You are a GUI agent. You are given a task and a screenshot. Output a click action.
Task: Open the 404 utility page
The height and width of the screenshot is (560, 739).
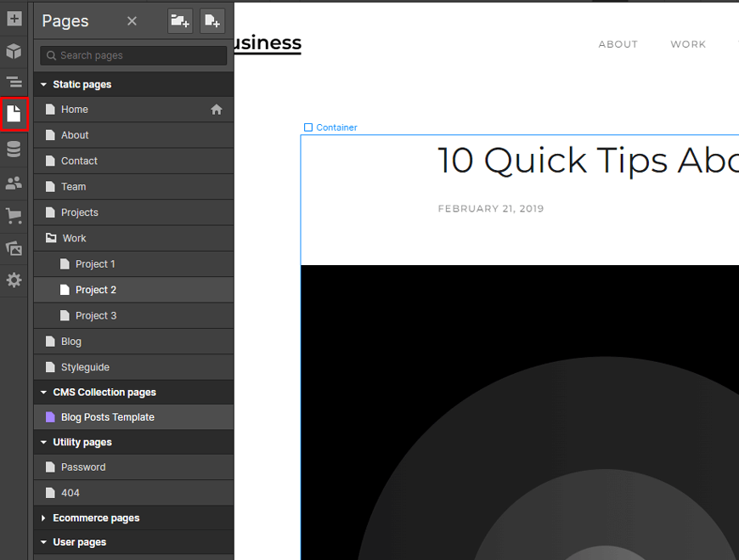click(x=134, y=493)
